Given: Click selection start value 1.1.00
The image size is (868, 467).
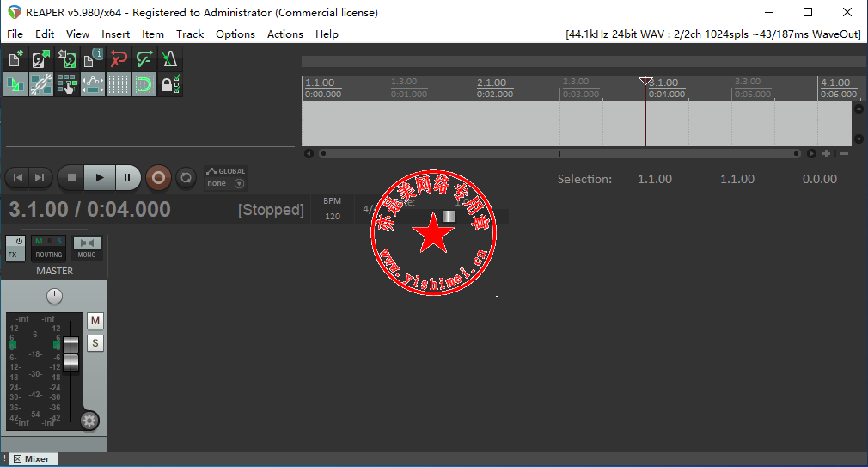Looking at the screenshot, I should point(655,179).
